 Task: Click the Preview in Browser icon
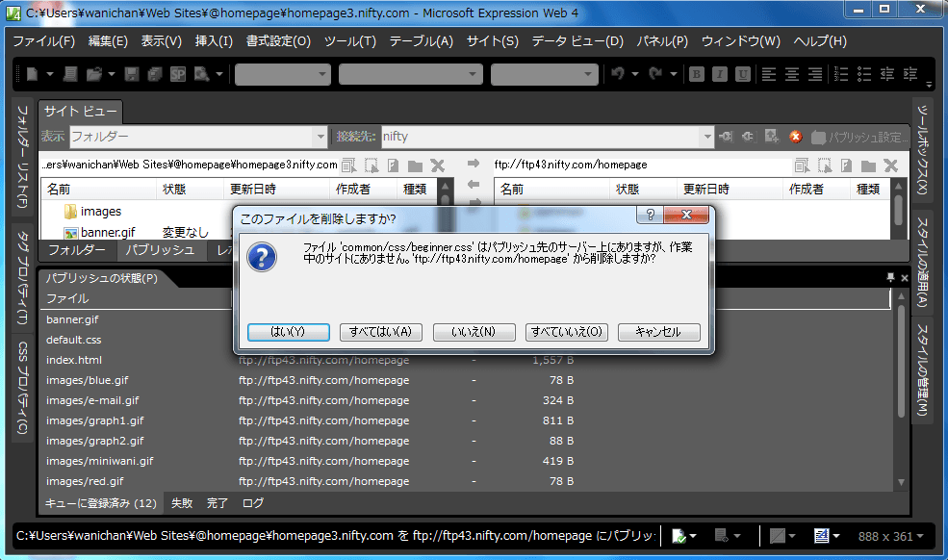201,74
